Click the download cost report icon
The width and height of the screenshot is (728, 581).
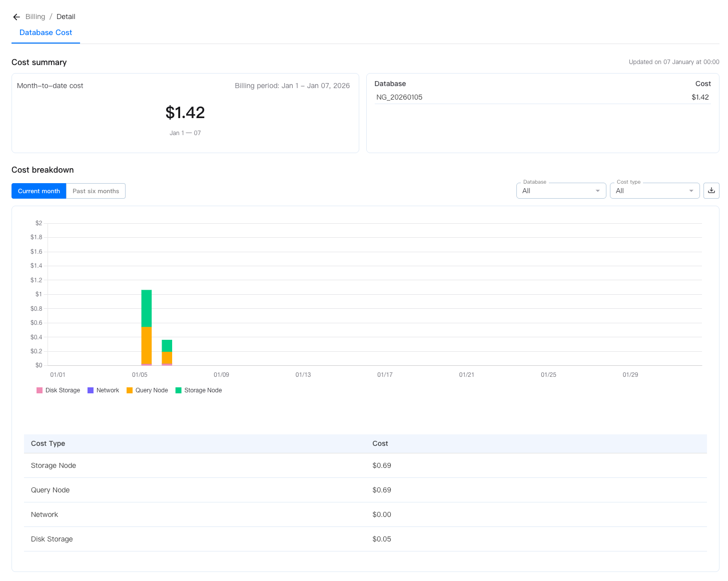(711, 191)
